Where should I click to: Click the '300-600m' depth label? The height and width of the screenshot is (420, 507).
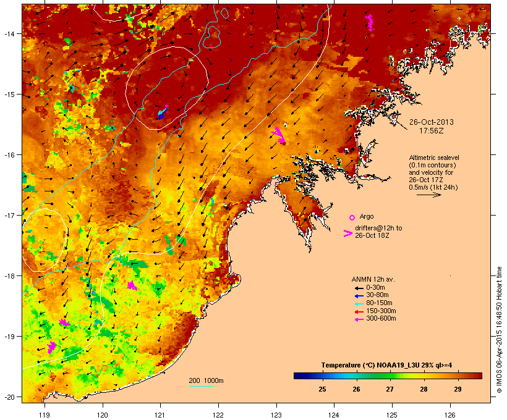tap(381, 319)
